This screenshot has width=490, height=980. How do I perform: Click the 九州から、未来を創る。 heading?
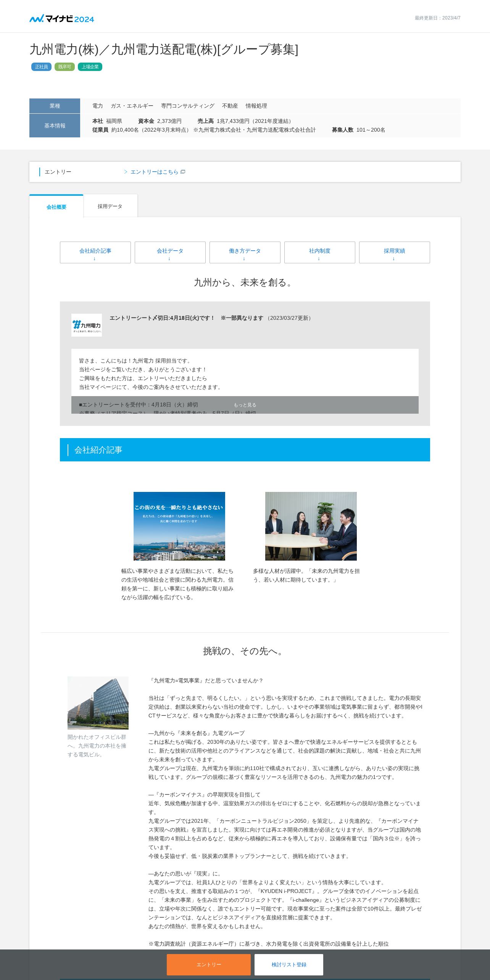(245, 282)
